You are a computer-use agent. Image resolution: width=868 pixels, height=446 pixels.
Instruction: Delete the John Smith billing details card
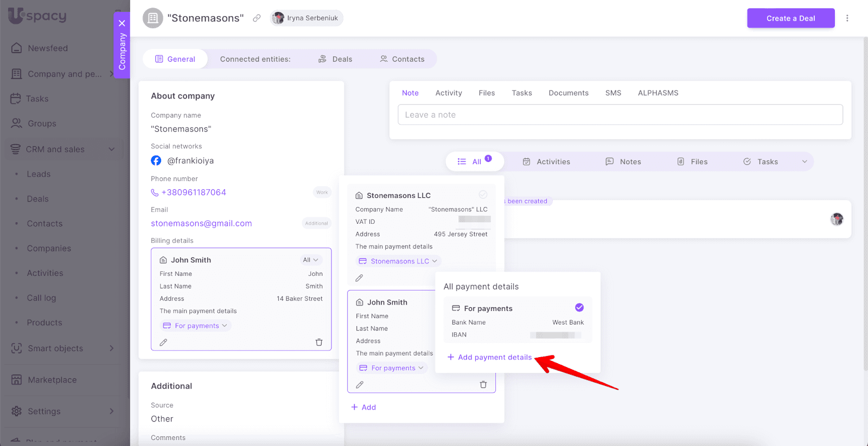pos(319,342)
